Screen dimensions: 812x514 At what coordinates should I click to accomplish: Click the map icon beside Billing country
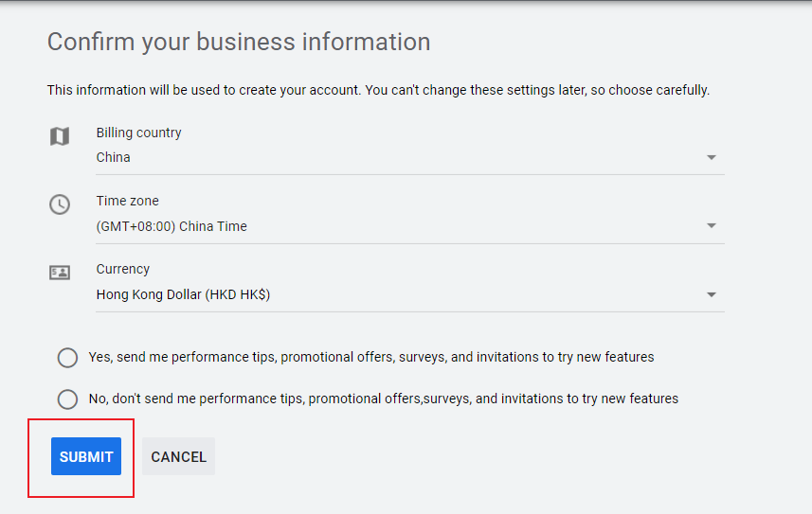point(60,136)
